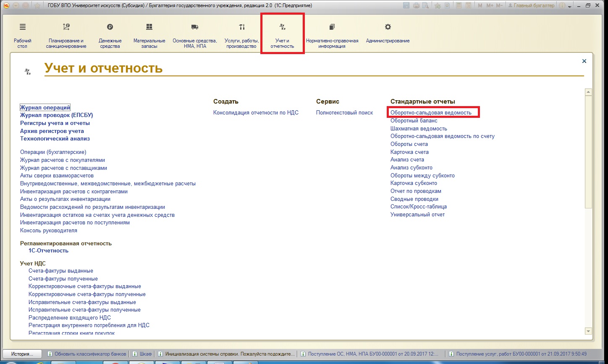Image resolution: width=608 pixels, height=364 pixels.
Task: Add to favorites star icon with arrow
Action: click(438, 5)
